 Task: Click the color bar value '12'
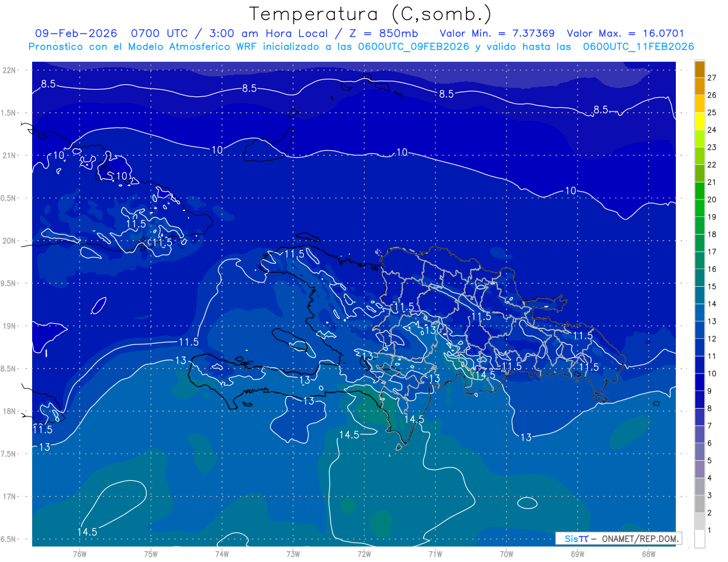tap(713, 339)
